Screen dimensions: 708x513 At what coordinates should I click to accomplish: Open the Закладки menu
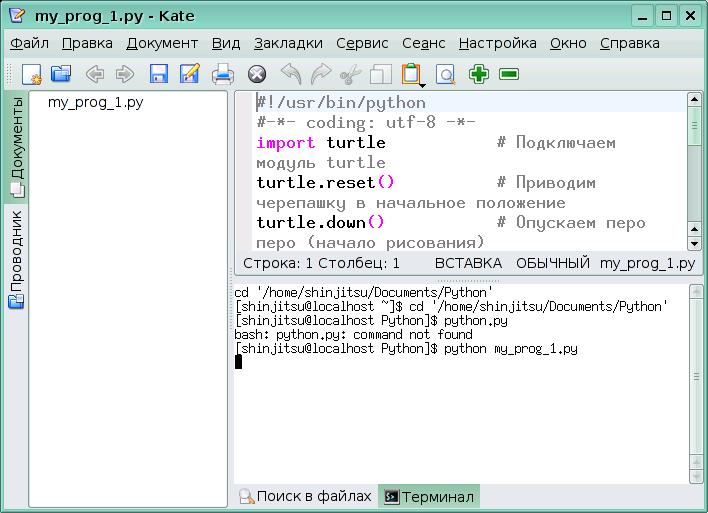tap(288, 43)
